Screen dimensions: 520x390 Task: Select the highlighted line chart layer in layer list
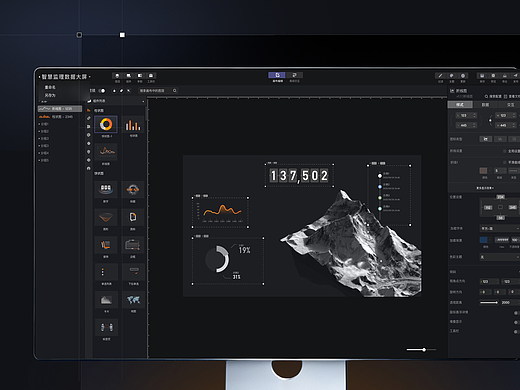[60, 109]
